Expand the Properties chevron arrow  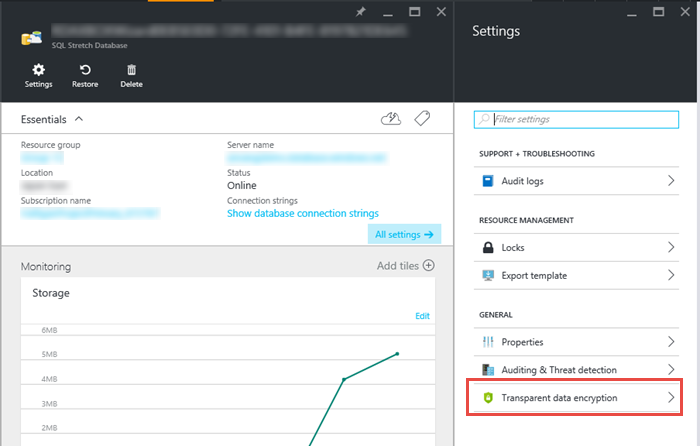(x=671, y=342)
